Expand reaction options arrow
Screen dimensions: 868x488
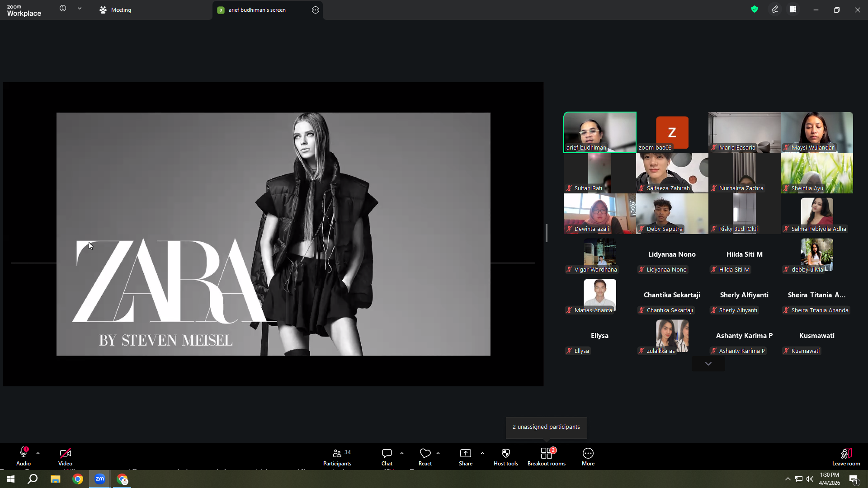tap(438, 453)
